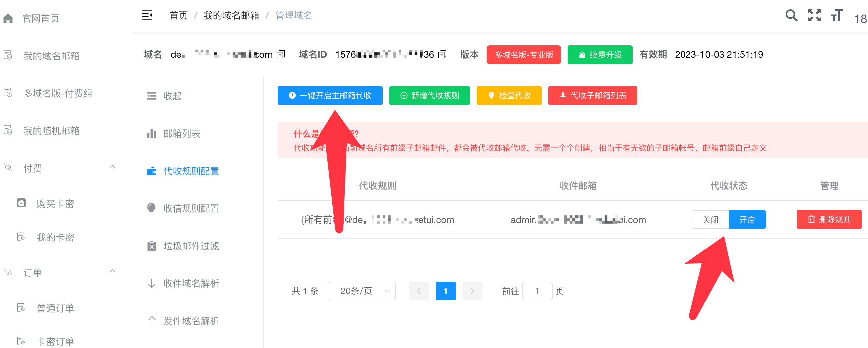
Task: Open 我的域名邮箱 menu item
Action: click(x=51, y=56)
